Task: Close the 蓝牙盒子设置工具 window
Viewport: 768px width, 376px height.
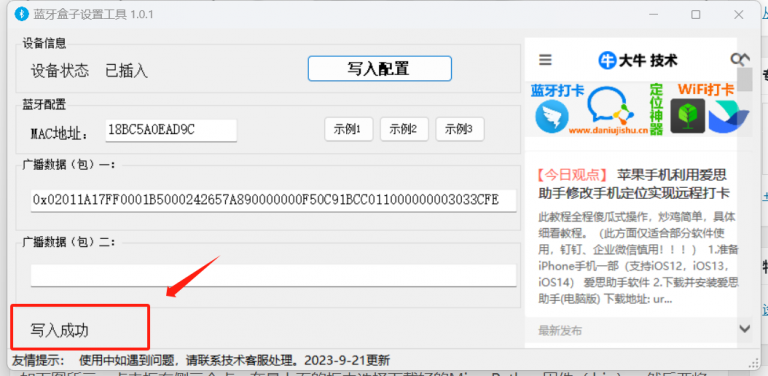Action: tap(739, 15)
